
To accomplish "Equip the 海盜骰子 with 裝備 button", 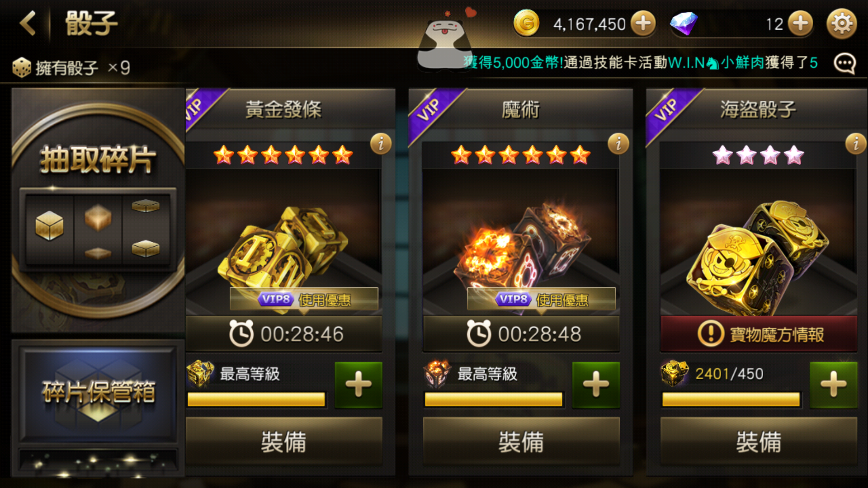I will click(759, 441).
